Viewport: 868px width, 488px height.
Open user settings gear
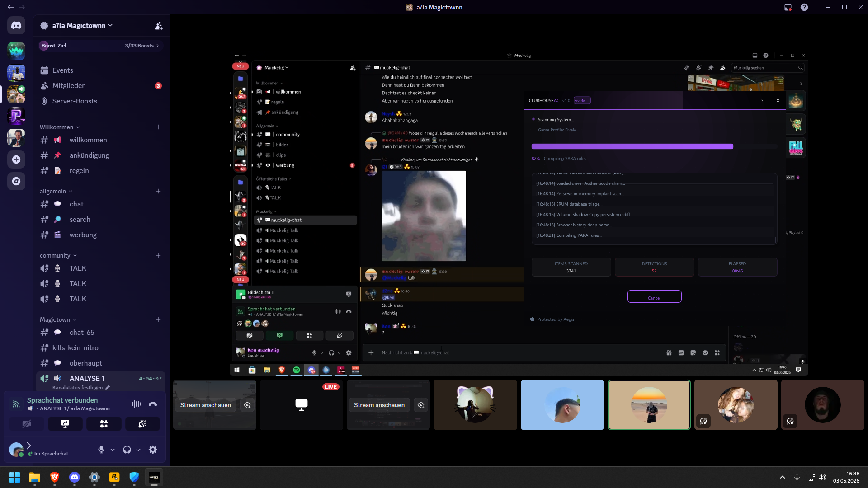coord(153,450)
